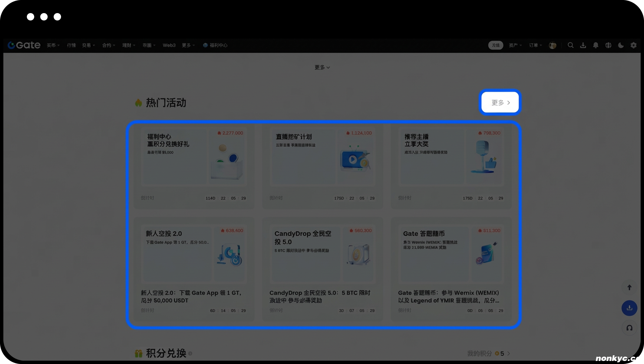This screenshot has width=644, height=364.
Task: Expand the 理财 dropdown menu
Action: (x=129, y=45)
